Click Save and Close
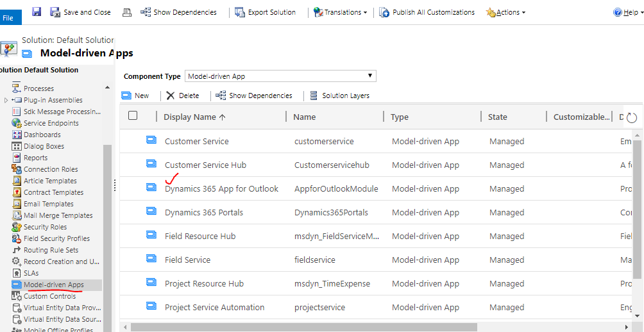The image size is (644, 332). point(81,12)
